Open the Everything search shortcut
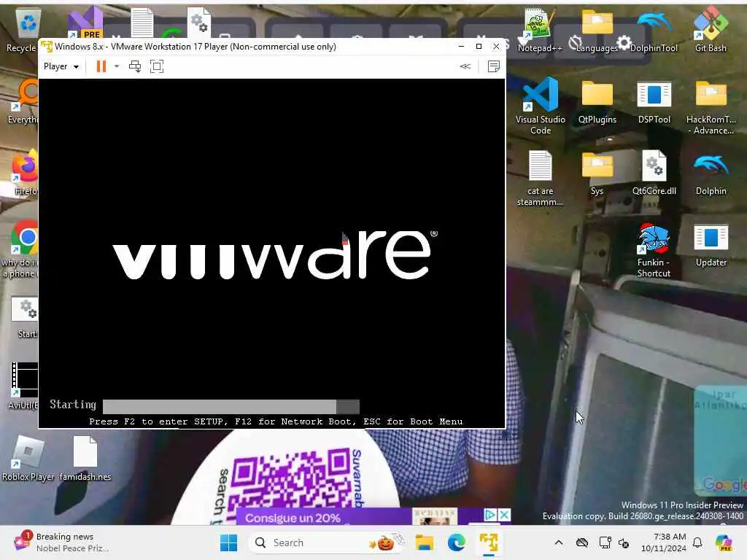The image size is (747, 560). (23, 101)
